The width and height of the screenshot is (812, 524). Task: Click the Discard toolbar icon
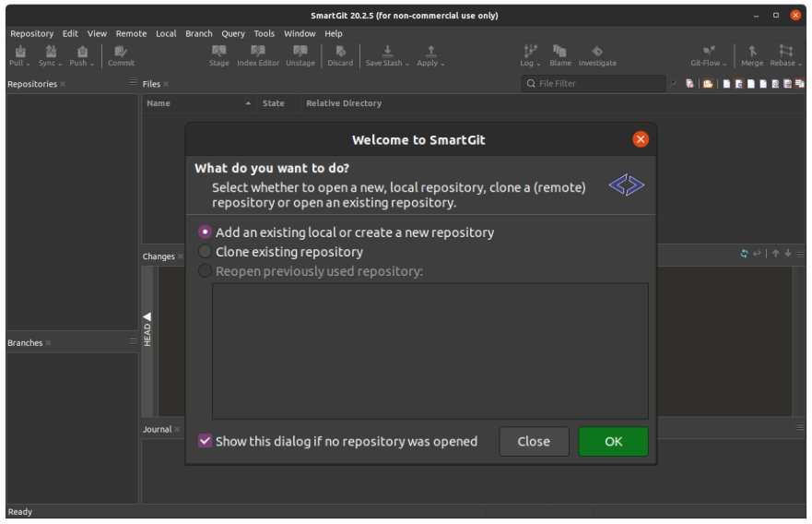tap(340, 52)
